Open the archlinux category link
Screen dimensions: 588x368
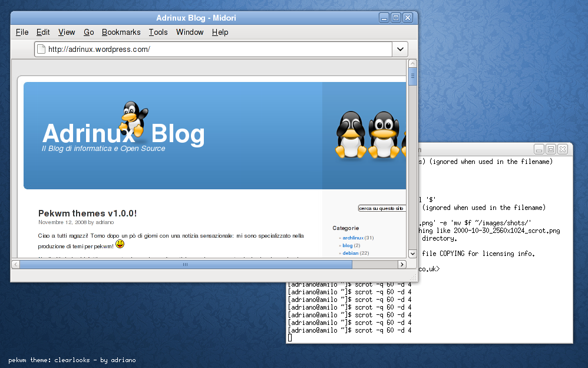point(353,238)
